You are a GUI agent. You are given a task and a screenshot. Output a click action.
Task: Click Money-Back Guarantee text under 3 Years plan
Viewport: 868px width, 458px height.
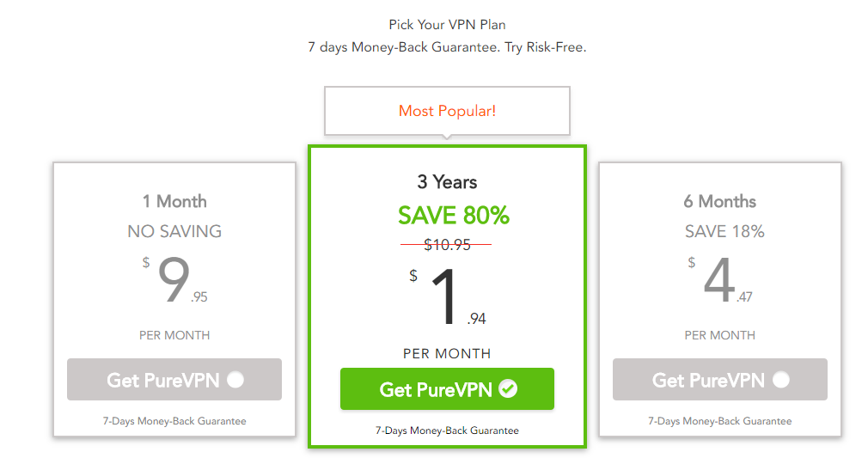[x=447, y=431]
